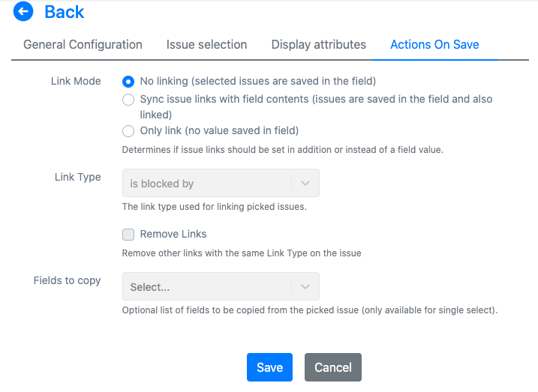Screen dimensions: 538x392
Task: Click the Remove Links label text
Action: (x=173, y=234)
